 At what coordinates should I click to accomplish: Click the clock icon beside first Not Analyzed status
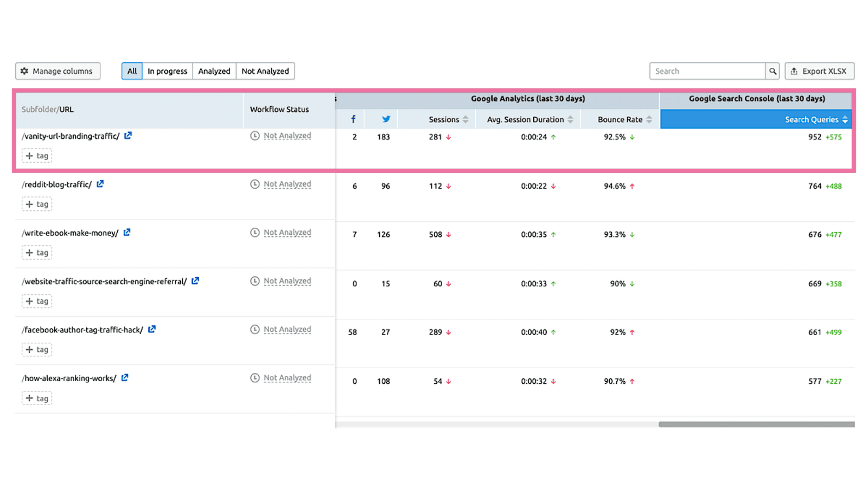coord(254,136)
